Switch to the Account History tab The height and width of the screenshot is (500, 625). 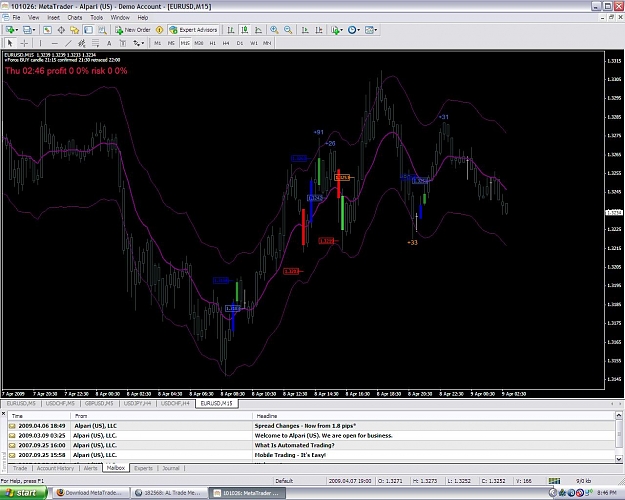point(55,468)
